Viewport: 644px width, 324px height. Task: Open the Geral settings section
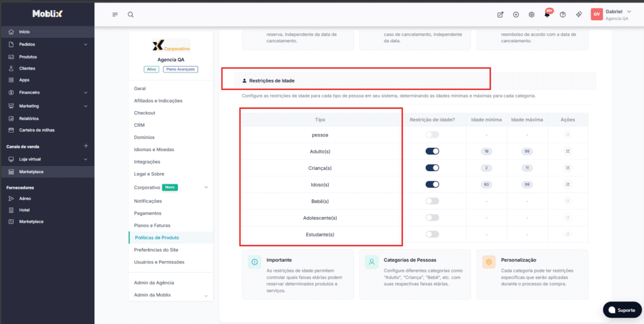pyautogui.click(x=140, y=88)
